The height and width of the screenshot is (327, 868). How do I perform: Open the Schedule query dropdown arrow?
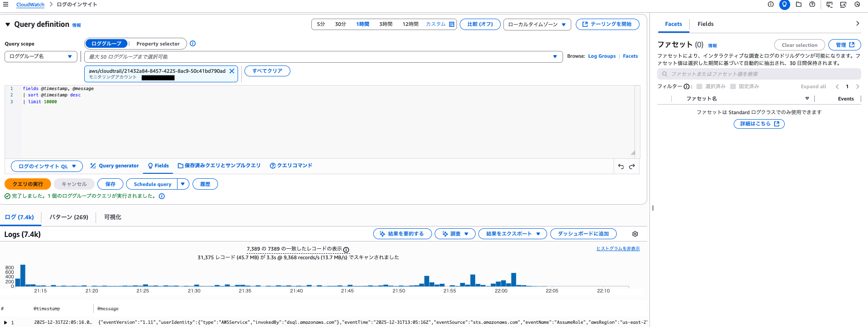tap(183, 184)
